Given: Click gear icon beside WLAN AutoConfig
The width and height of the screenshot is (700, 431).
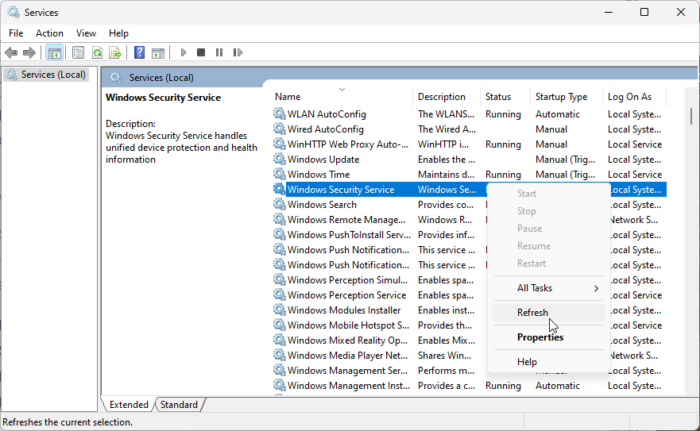Looking at the screenshot, I should coord(279,114).
